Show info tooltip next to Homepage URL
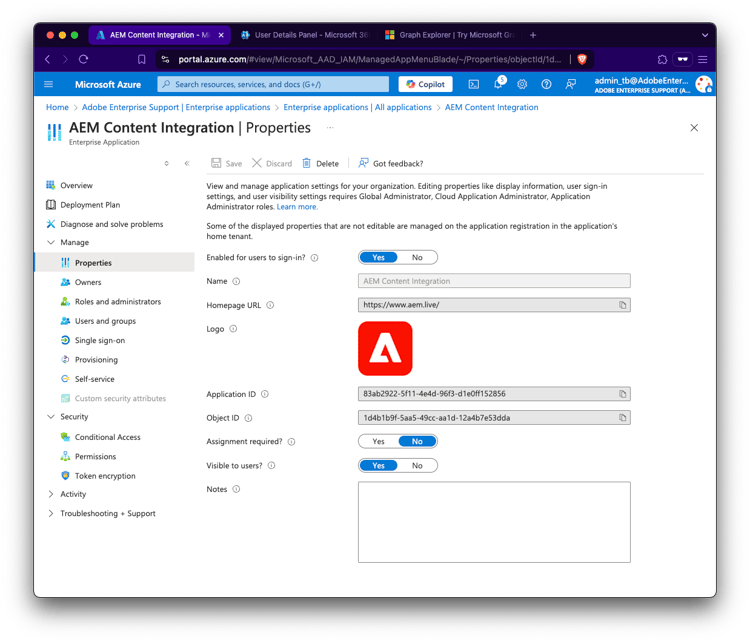This screenshot has height=642, width=750. (270, 305)
